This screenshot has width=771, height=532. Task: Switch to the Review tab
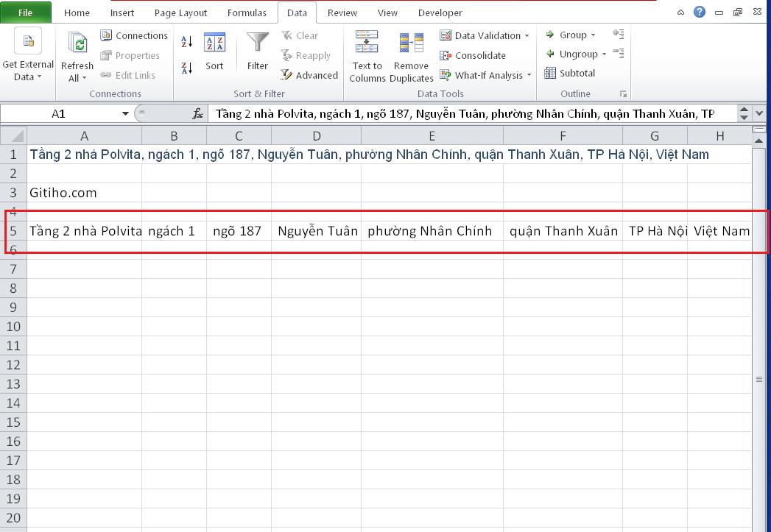[342, 13]
